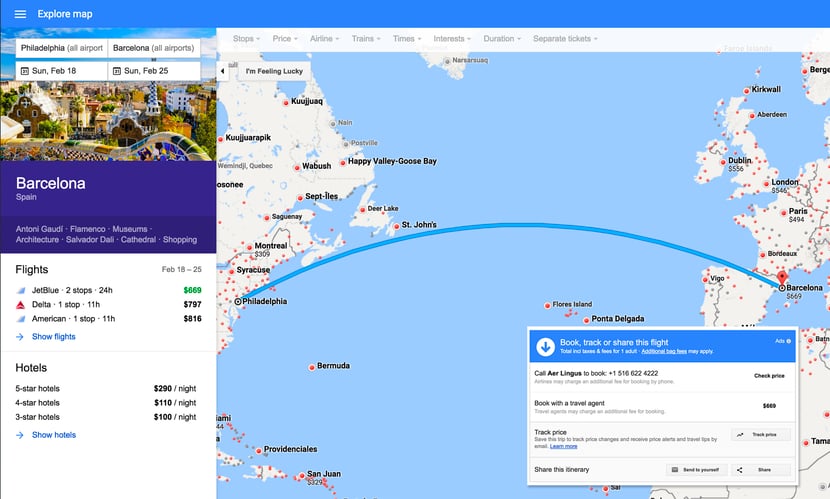Open the Stops filter dropdown
The height and width of the screenshot is (499, 830).
(246, 39)
